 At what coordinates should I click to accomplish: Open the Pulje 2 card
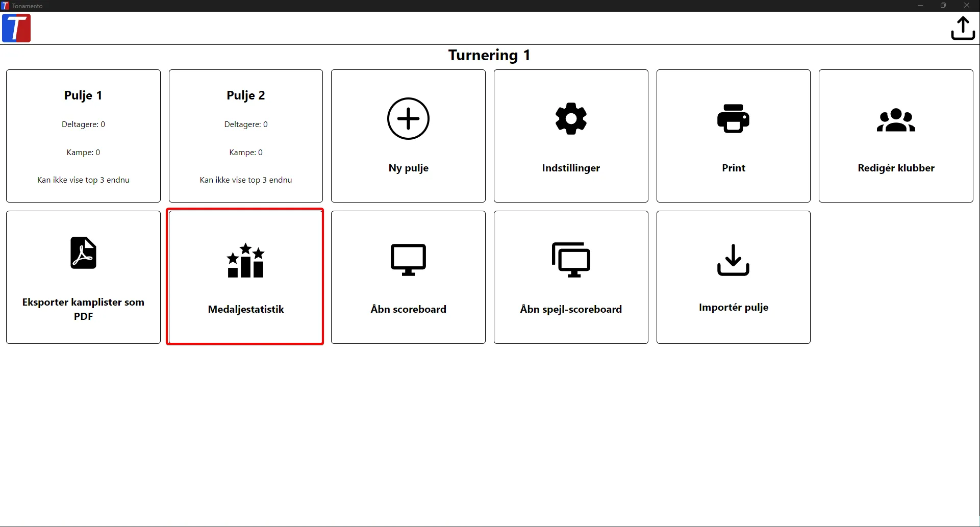[246, 136]
